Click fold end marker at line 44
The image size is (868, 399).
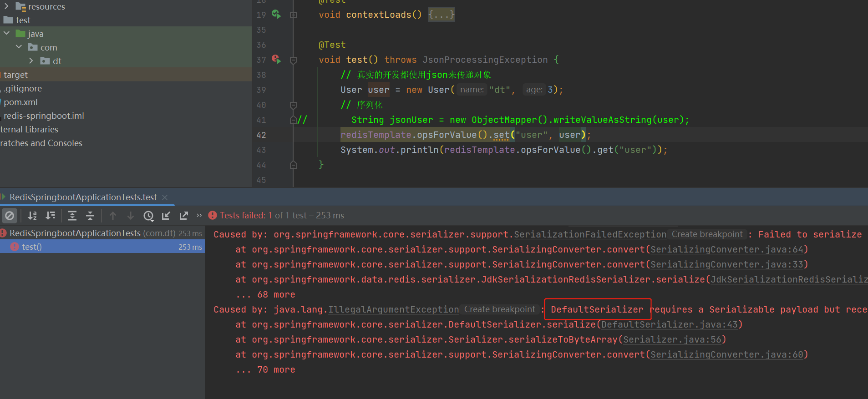[294, 165]
